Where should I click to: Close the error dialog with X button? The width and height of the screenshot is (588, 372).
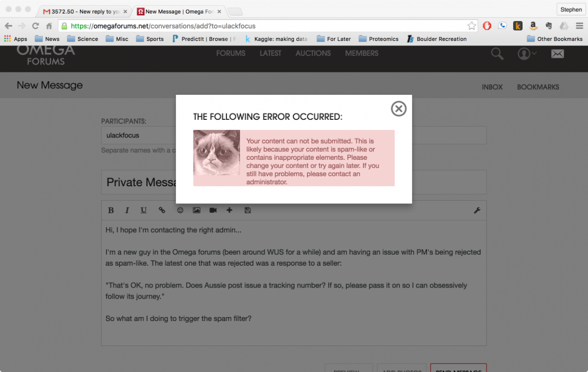tap(398, 108)
